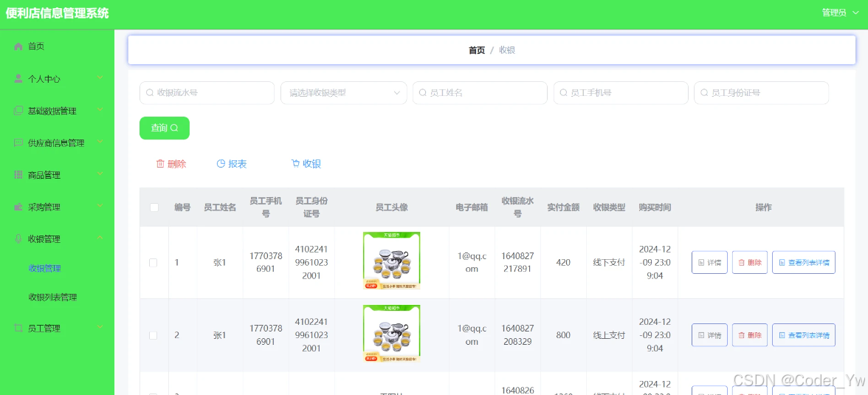Click the home icon beside 首页

[18, 47]
